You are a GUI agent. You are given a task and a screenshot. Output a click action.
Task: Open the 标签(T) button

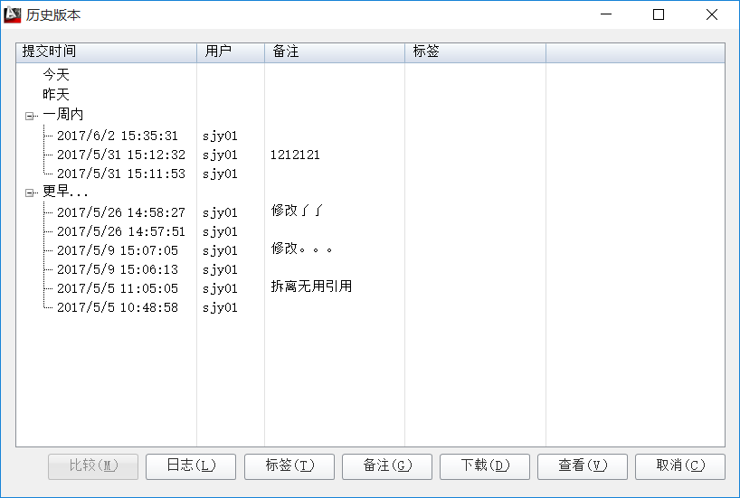click(x=289, y=466)
